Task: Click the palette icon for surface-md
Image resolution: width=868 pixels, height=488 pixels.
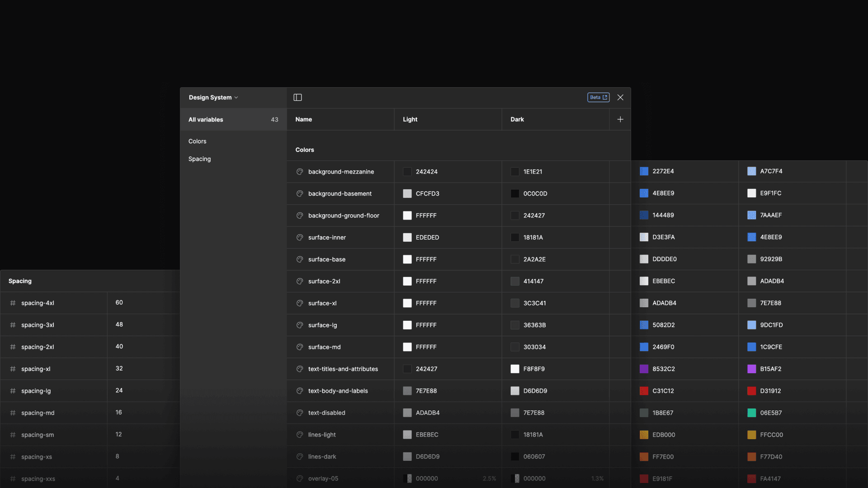Action: 299,347
